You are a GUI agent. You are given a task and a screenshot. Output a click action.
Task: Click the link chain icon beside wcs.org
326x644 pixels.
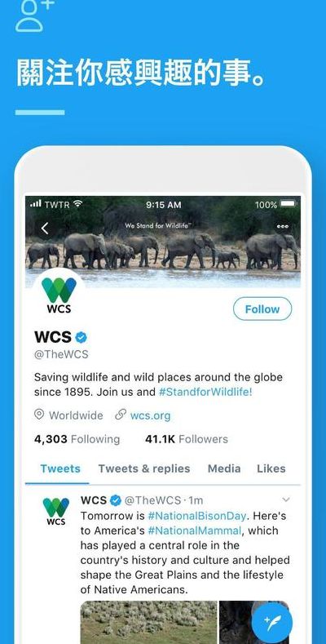pyautogui.click(x=121, y=415)
